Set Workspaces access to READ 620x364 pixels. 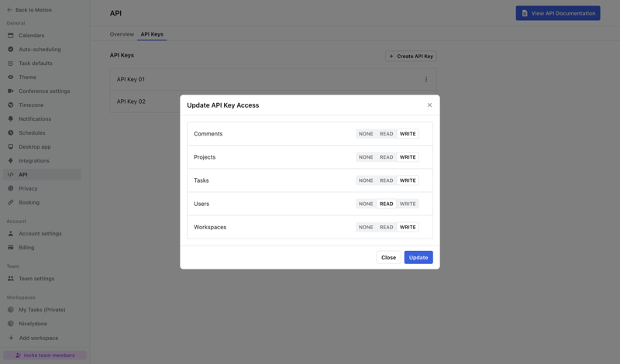pyautogui.click(x=386, y=227)
